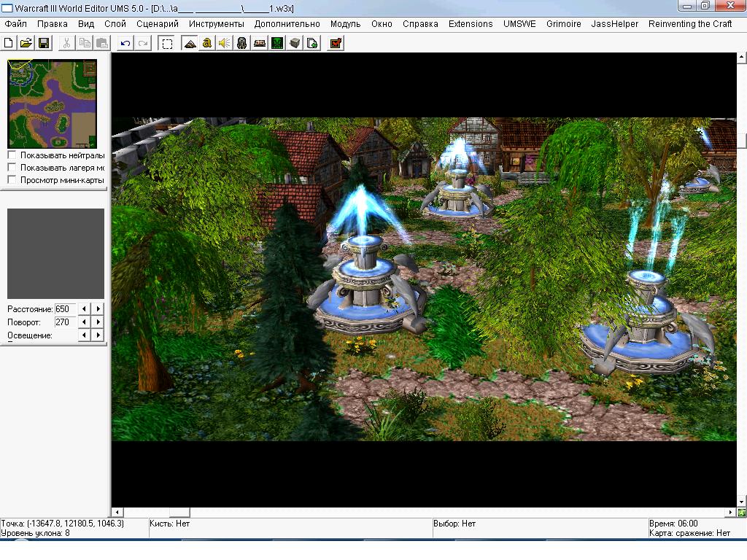
Task: Click the horizontal scrollbar left arrow
Action: (x=117, y=513)
